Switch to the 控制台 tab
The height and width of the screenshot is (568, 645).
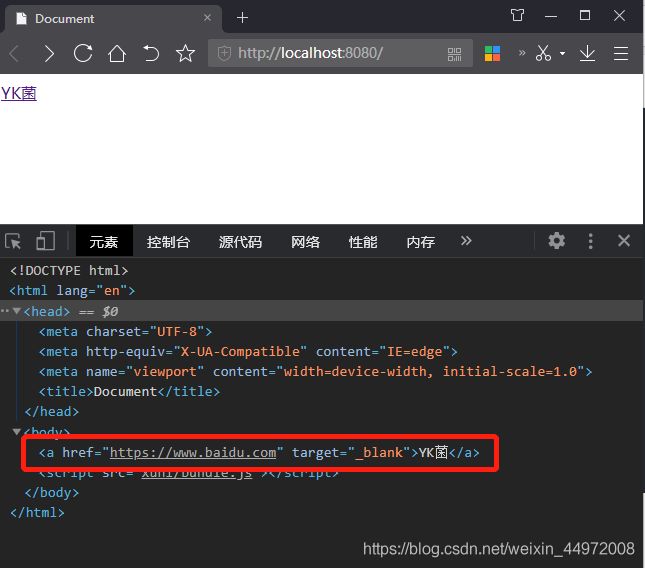coord(168,241)
